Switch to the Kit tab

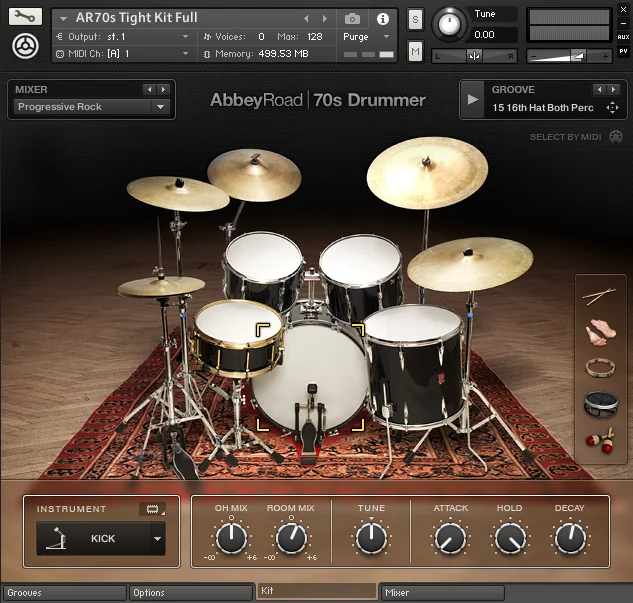[x=316, y=591]
